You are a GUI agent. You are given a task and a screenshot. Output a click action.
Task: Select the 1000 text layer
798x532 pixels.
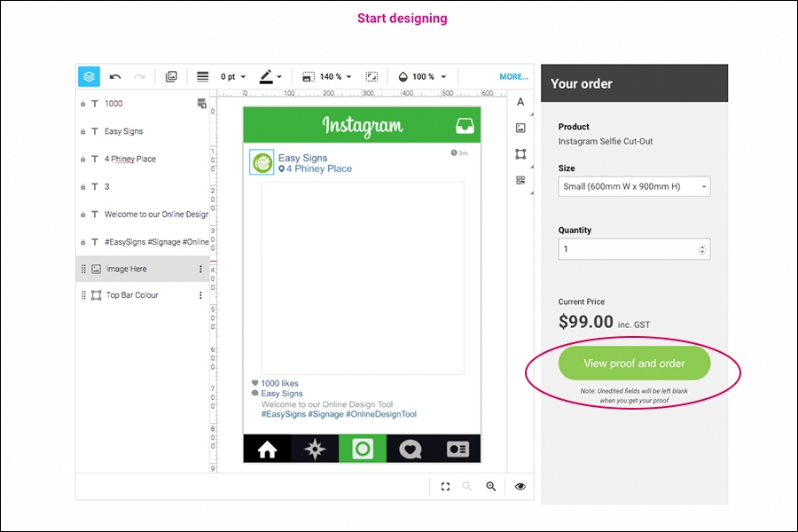[x=143, y=104]
